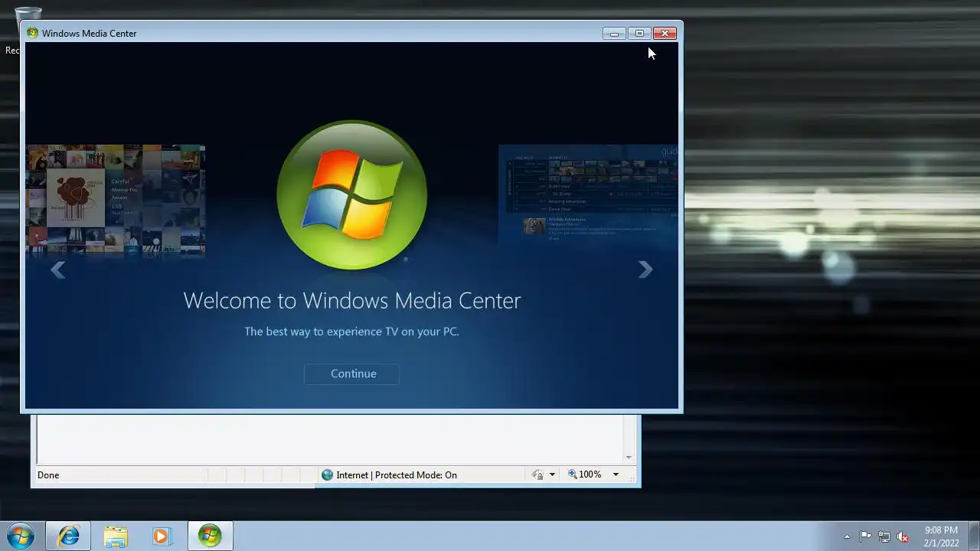Click the zoom magnifier 100% in IE
The image size is (980, 551).
point(585,474)
